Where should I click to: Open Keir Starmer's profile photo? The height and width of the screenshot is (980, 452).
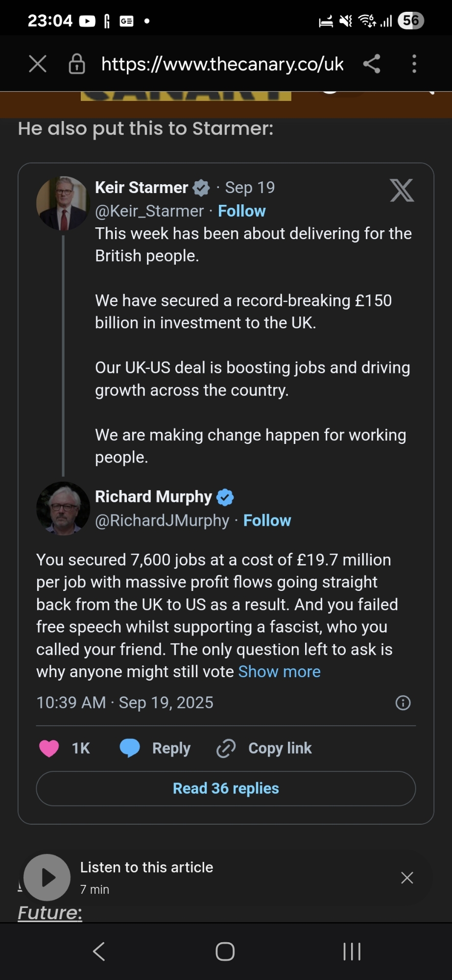[63, 203]
